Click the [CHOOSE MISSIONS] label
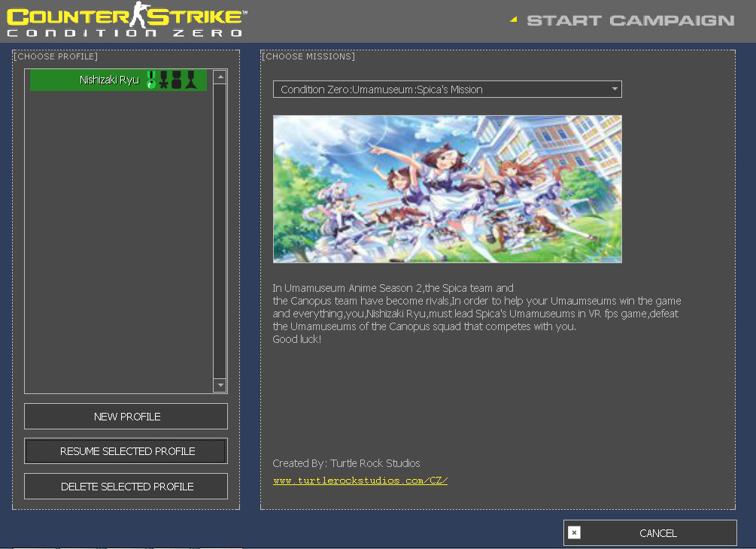This screenshot has width=756, height=549. (308, 56)
